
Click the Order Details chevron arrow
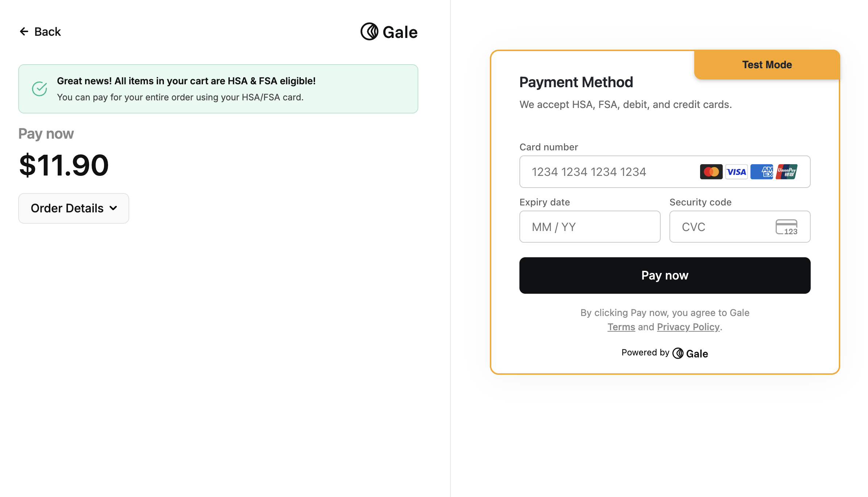point(114,208)
